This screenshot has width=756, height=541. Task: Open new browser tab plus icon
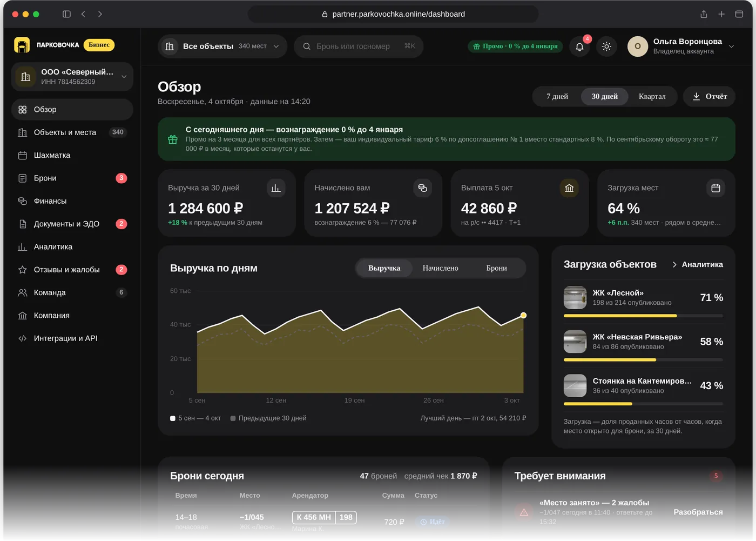click(x=721, y=14)
